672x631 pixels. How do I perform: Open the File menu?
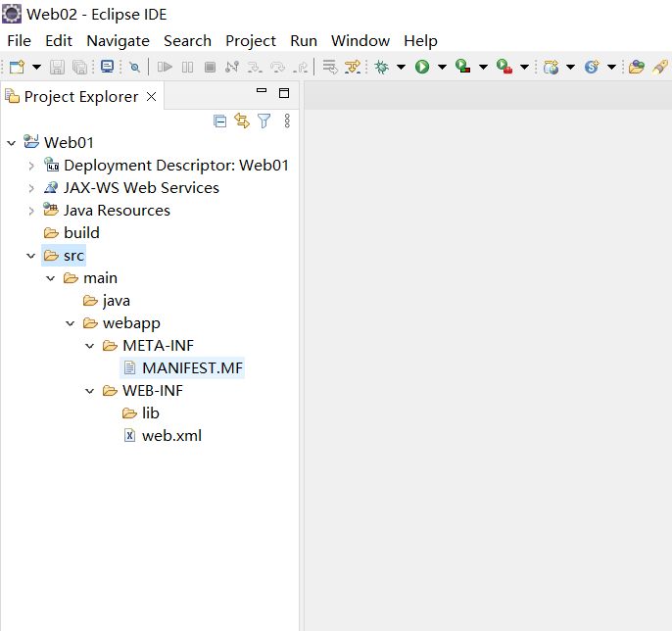tap(20, 41)
